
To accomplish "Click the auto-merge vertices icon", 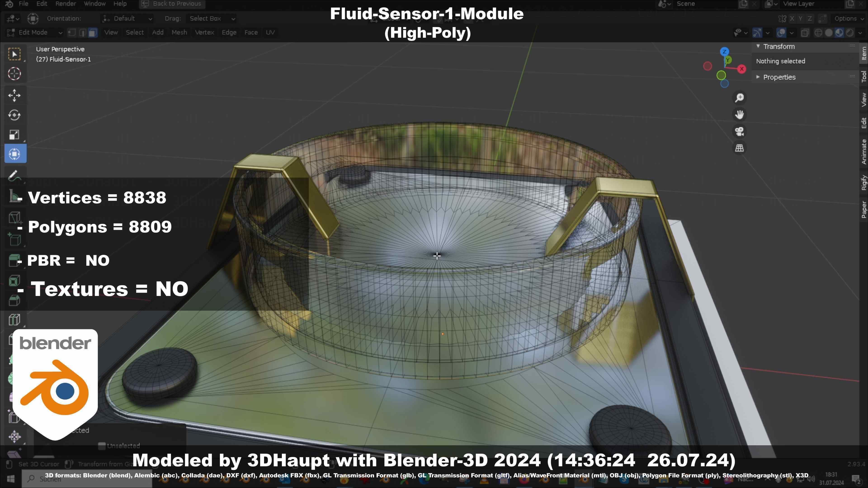I will point(823,19).
